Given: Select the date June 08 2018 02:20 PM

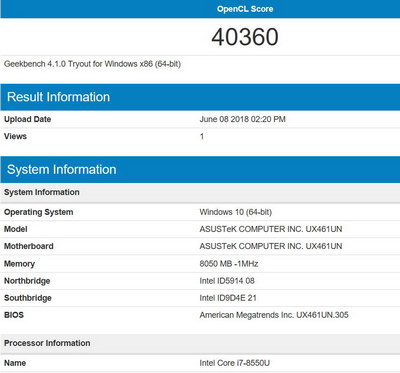Looking at the screenshot, I should 243,119.
